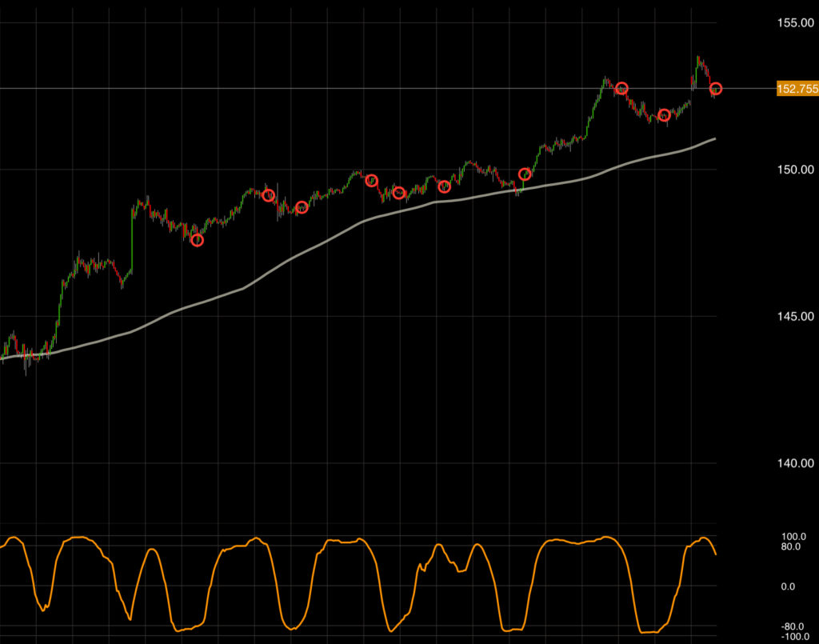Click the orange 152.755 current price label
Screen dimensions: 819x644
click(797, 89)
